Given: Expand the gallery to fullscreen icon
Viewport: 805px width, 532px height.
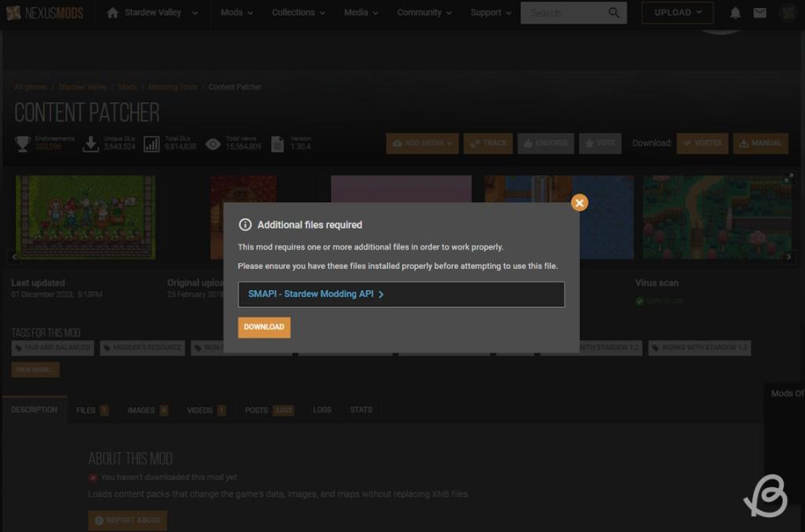Looking at the screenshot, I should tap(790, 178).
